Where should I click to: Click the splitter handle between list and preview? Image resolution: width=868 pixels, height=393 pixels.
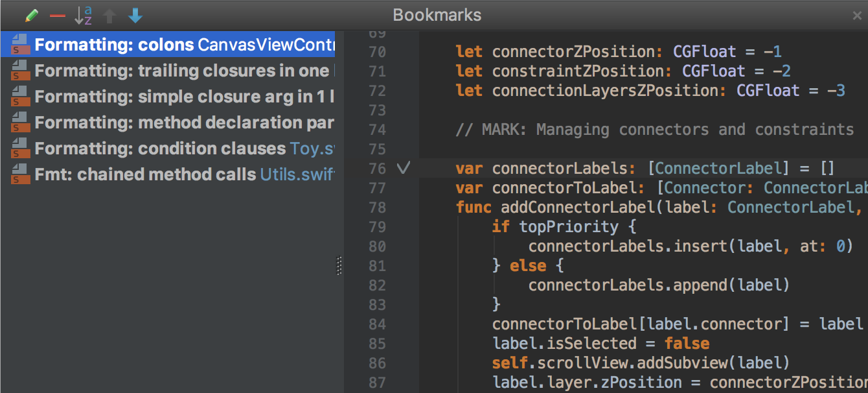[x=339, y=266]
